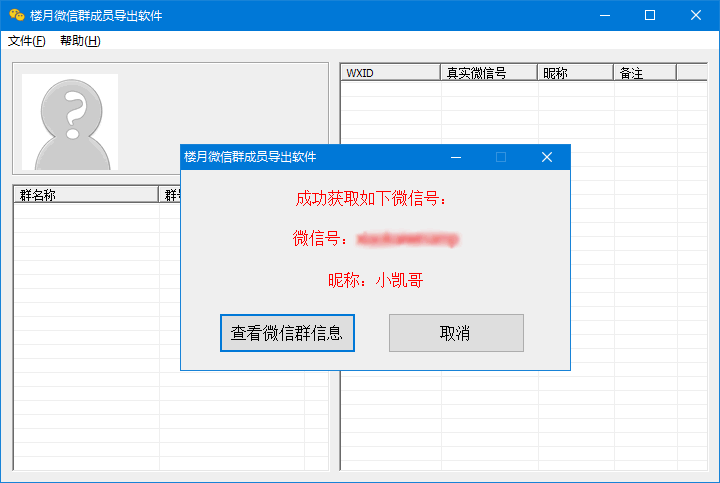Click the blurred 微信号 value

pyautogui.click(x=408, y=239)
